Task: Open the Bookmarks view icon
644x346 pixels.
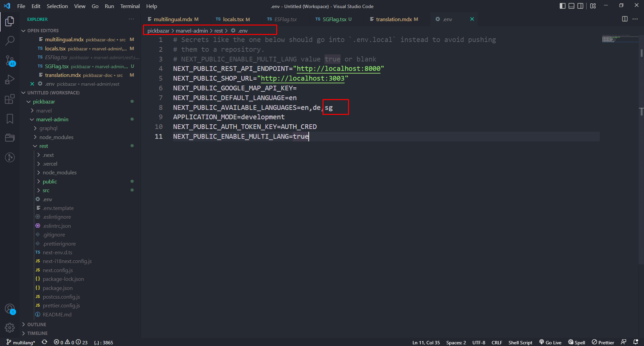Action: tap(10, 119)
